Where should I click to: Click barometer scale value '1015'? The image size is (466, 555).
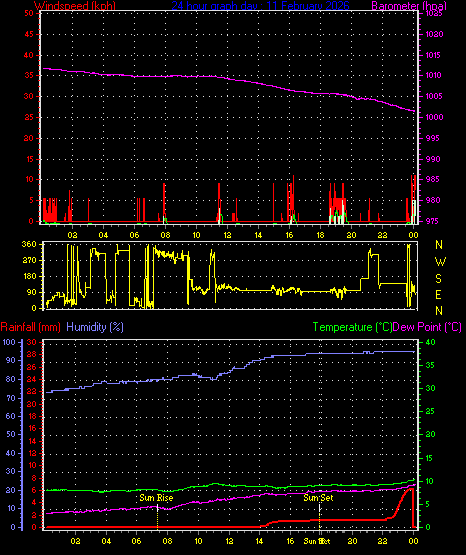coord(434,55)
